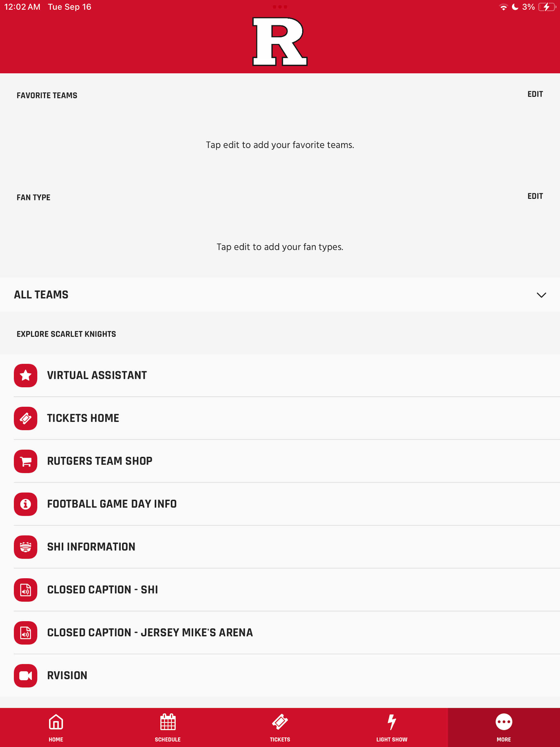Open the Virtual Assistant star icon
This screenshot has height=747, width=560.
pos(26,375)
